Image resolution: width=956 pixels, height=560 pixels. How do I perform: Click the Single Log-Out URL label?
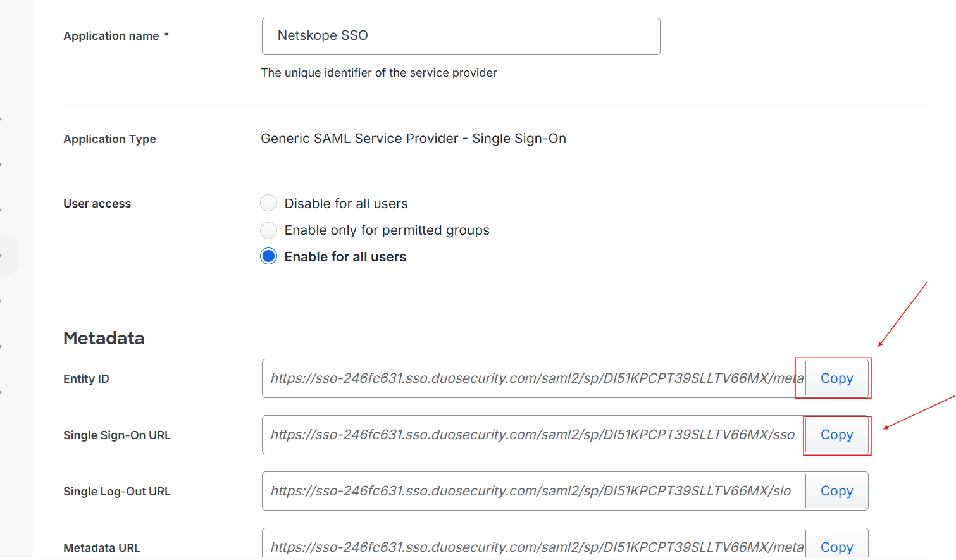(117, 492)
